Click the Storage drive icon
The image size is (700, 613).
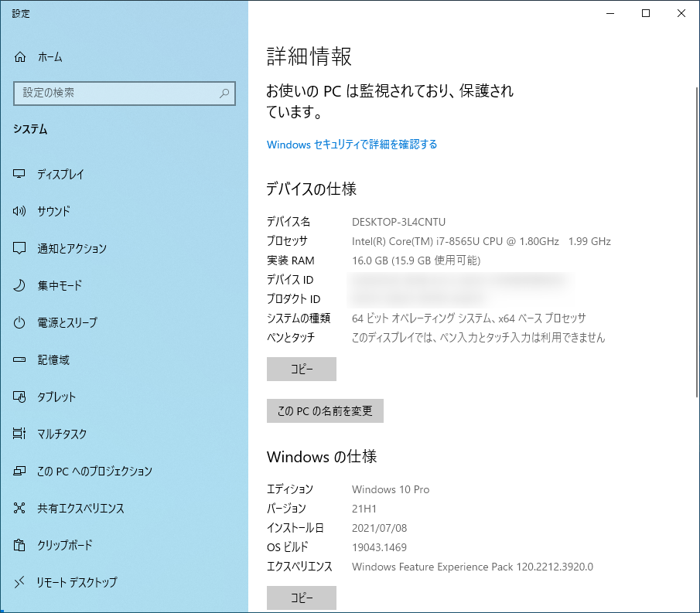pyautogui.click(x=19, y=359)
